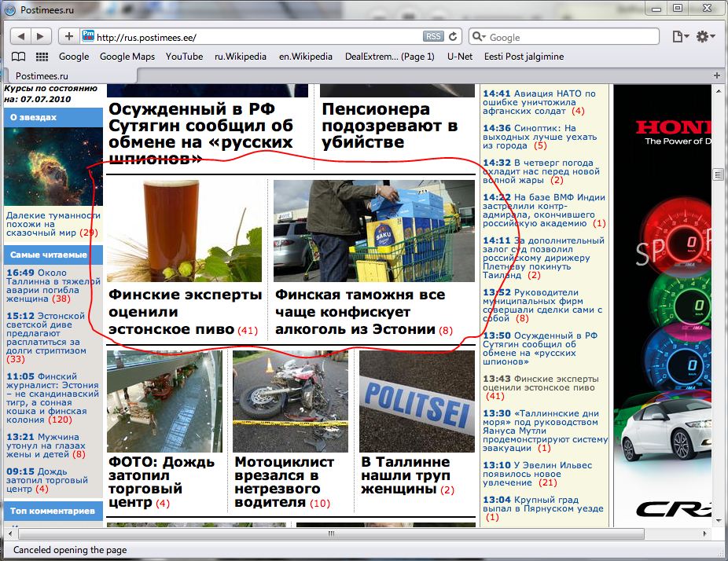Add a bookmark with the plus button
The height and width of the screenshot is (561, 728).
click(69, 37)
